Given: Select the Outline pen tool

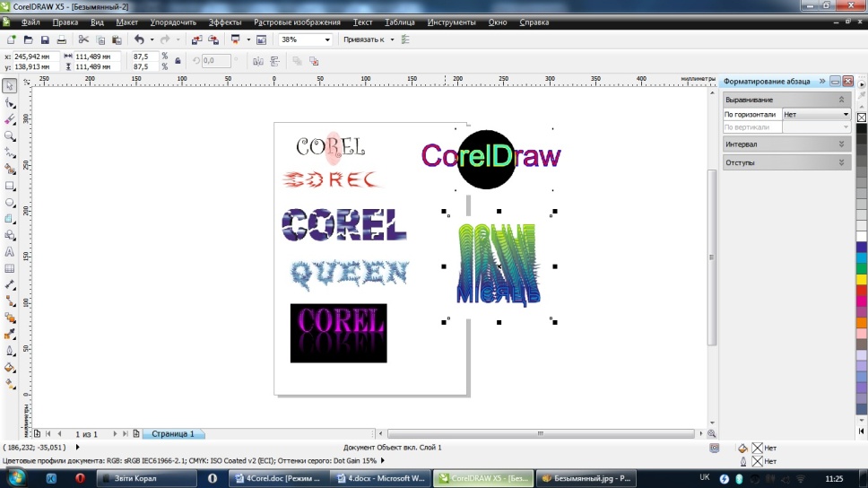Looking at the screenshot, I should (x=9, y=351).
